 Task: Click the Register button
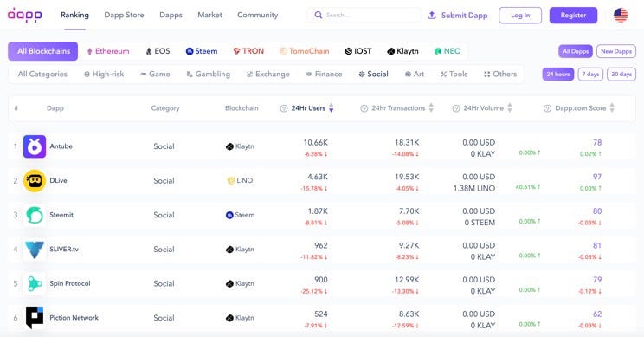click(573, 16)
